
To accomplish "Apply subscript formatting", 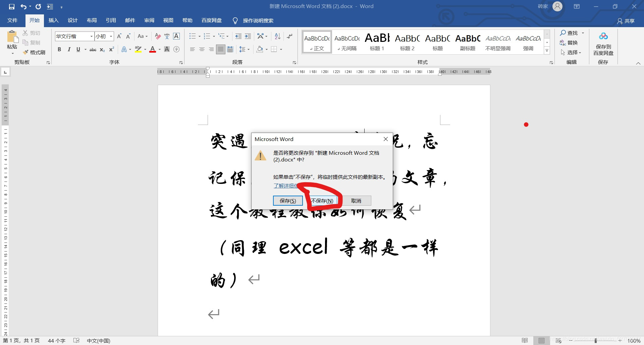I will coord(102,50).
